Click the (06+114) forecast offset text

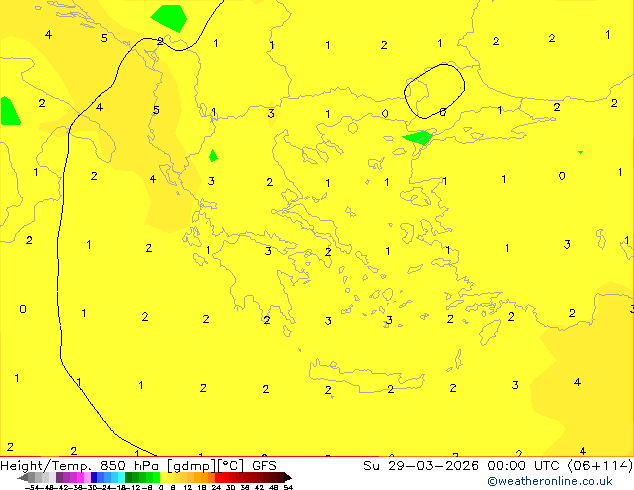600,466
